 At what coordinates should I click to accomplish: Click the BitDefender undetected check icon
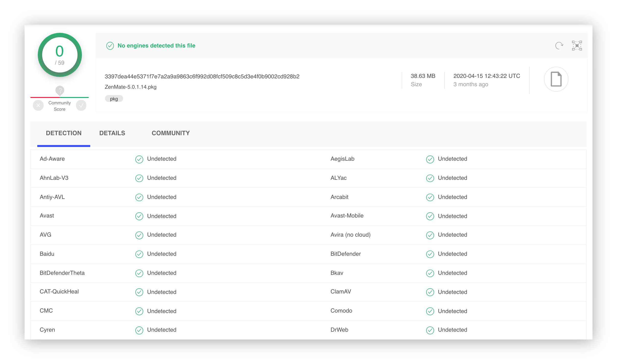point(430,254)
